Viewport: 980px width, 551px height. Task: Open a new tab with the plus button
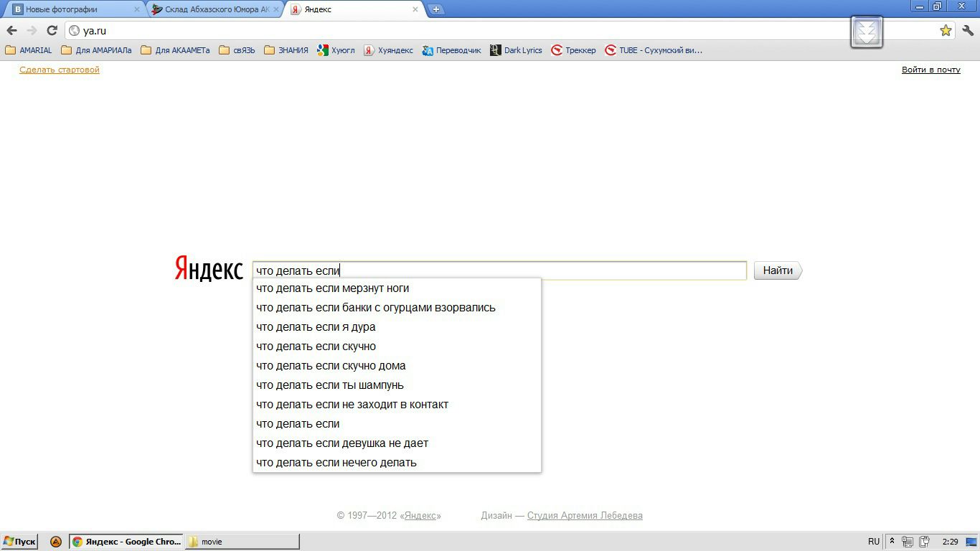(435, 9)
